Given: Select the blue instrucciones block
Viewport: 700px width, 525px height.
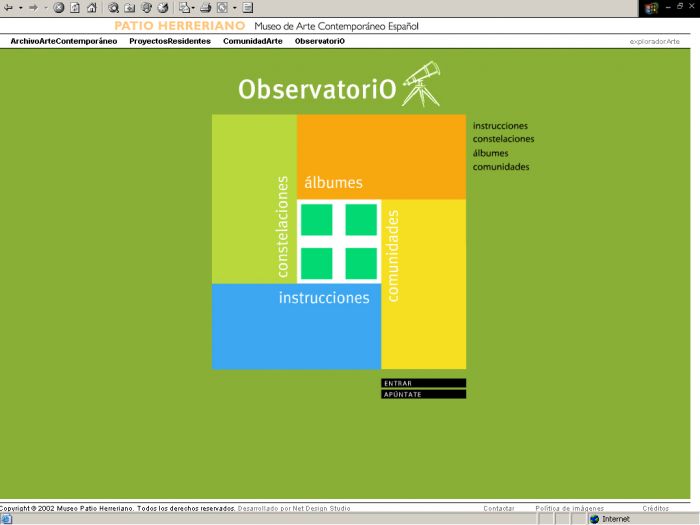Looking at the screenshot, I should click(x=296, y=326).
